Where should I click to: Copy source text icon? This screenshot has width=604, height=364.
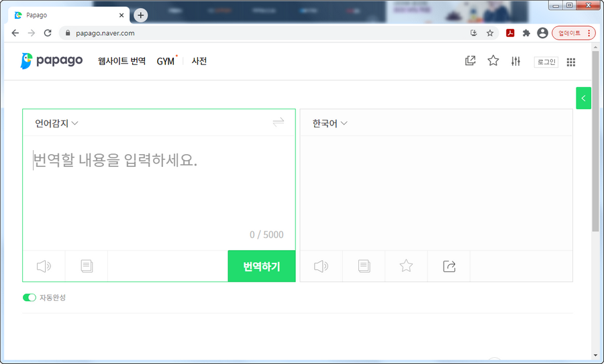pyautogui.click(x=87, y=266)
